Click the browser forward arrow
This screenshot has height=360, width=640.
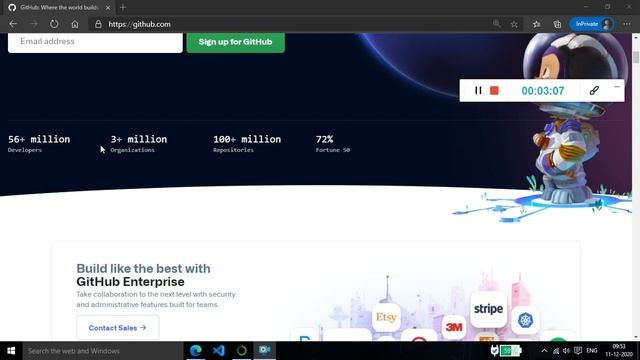pos(34,24)
